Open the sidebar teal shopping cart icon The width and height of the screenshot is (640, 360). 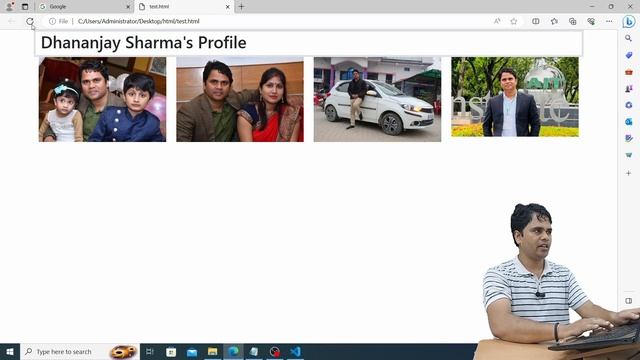(629, 155)
